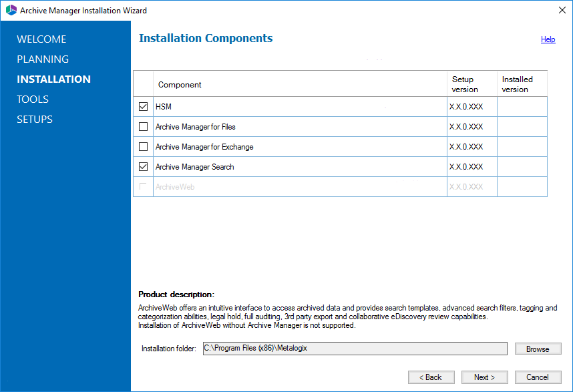573x392 pixels.
Task: Click the Installation folder path field
Action: click(354, 349)
